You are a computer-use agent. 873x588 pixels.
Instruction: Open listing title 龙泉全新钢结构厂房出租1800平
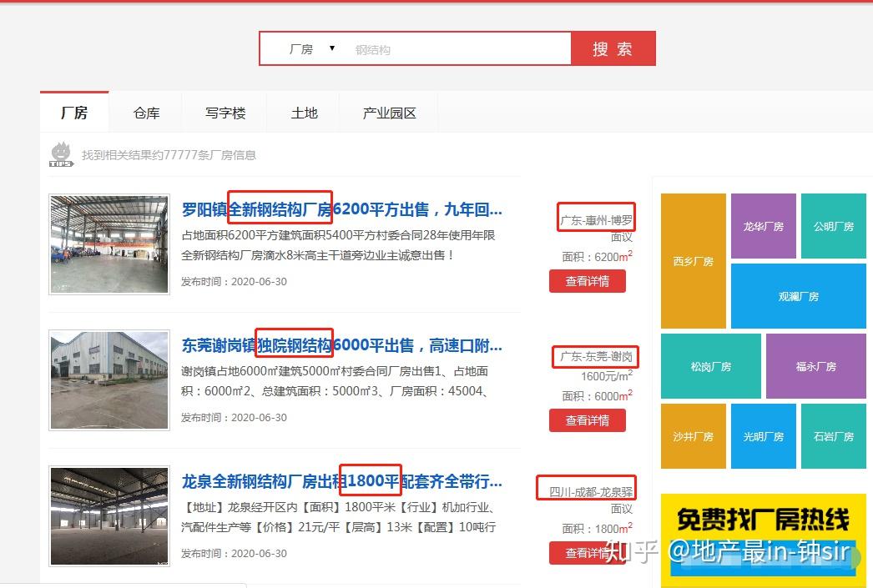point(342,481)
